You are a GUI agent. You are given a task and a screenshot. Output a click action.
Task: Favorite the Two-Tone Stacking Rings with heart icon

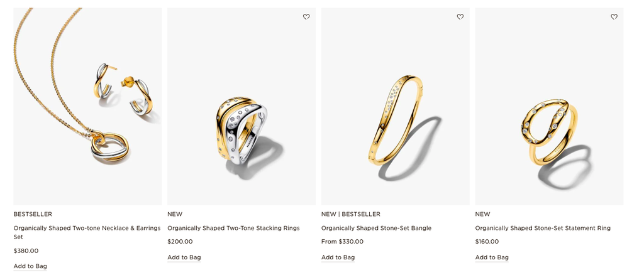coord(306,17)
